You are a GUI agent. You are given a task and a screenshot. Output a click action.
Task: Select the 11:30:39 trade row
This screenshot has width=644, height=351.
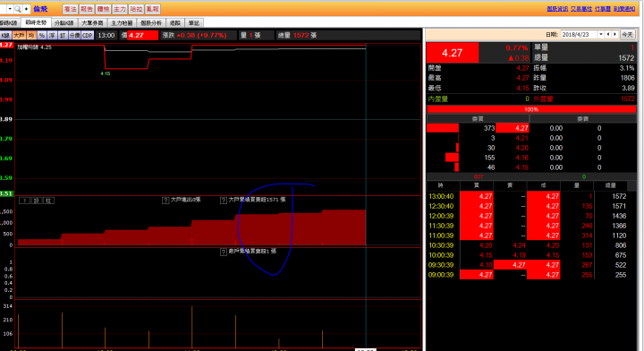coord(531,226)
